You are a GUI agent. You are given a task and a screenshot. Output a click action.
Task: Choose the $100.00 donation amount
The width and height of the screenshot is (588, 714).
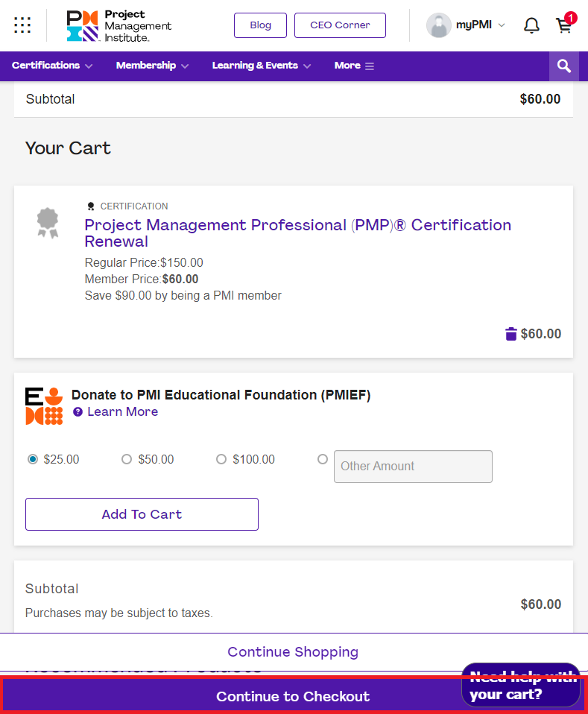tap(221, 459)
